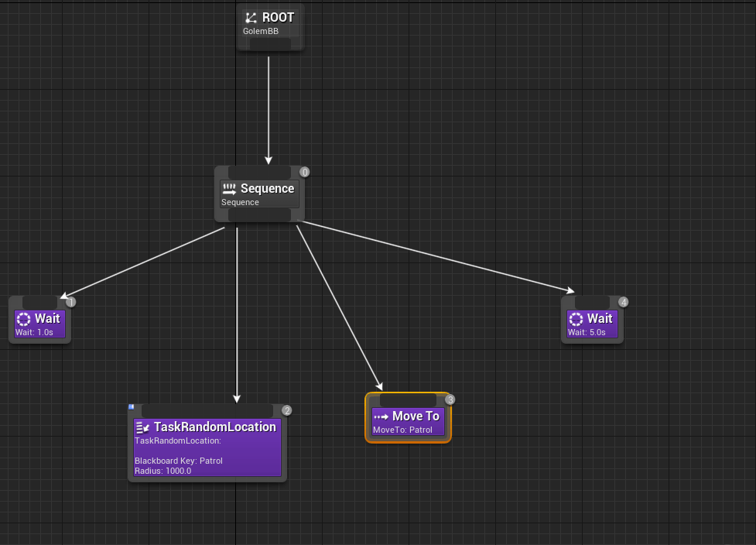Click execution index badge 2 on TaskRandomLocation
The width and height of the screenshot is (756, 545).
point(287,410)
